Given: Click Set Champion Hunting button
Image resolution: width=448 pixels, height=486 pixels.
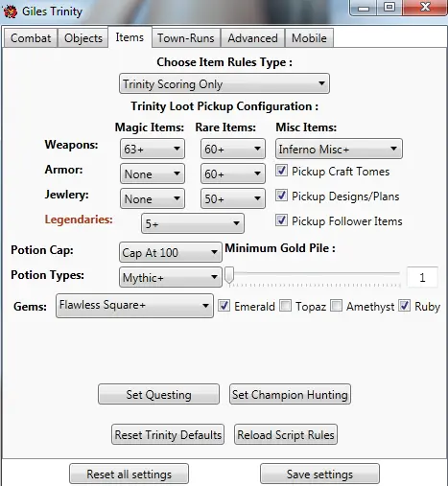Looking at the screenshot, I should point(290,394).
